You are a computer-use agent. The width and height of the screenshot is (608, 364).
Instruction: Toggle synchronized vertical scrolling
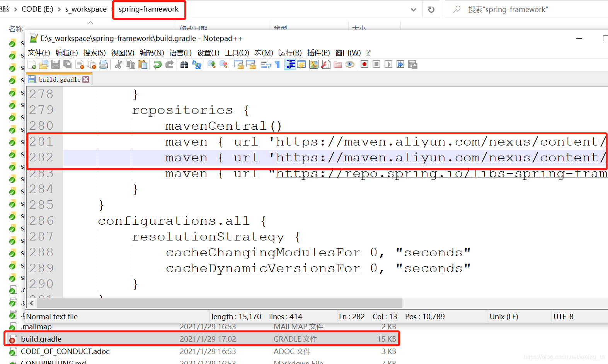click(238, 64)
